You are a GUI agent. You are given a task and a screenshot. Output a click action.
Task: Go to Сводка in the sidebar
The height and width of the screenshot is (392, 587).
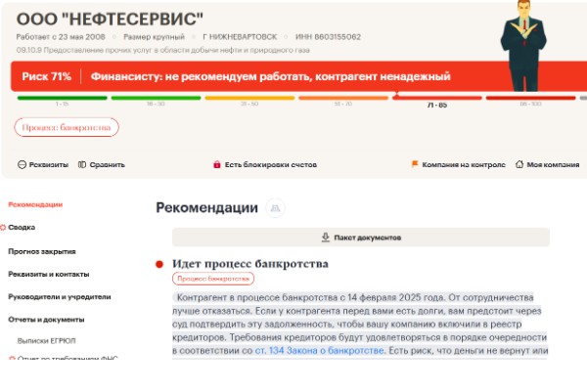tap(22, 227)
